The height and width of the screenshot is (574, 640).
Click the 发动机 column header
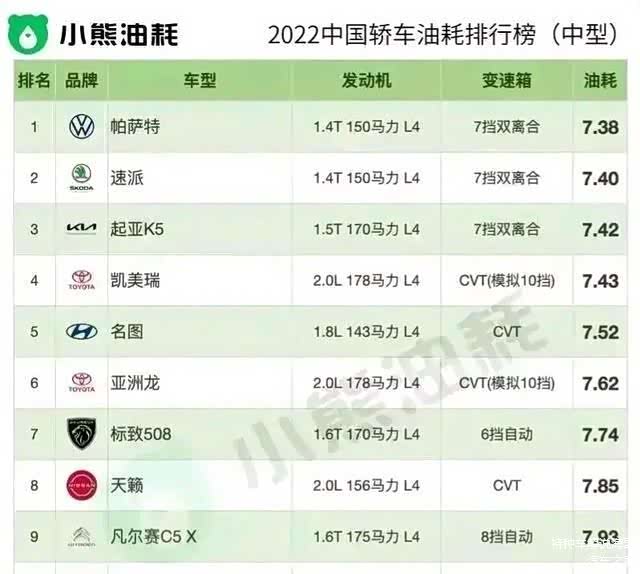[366, 81]
